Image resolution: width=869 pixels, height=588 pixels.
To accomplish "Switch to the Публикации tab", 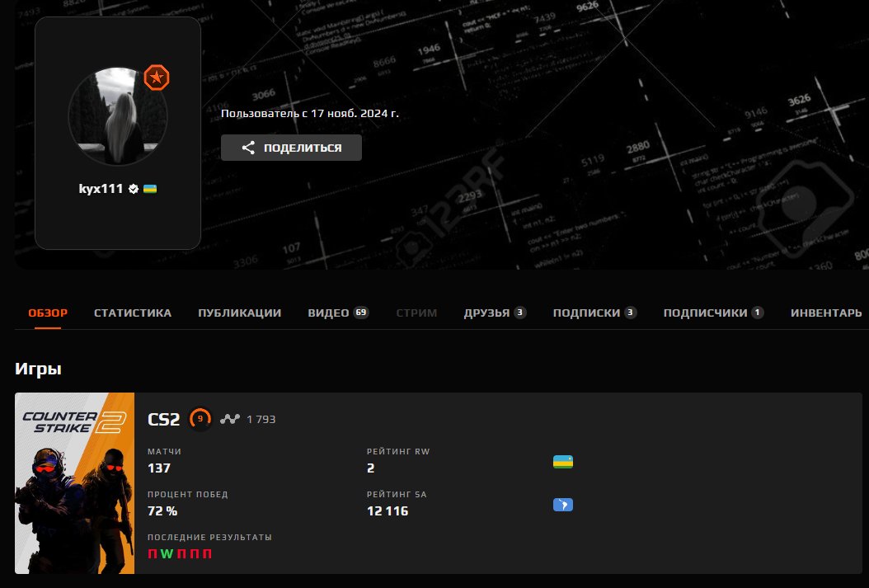I will click(x=239, y=313).
